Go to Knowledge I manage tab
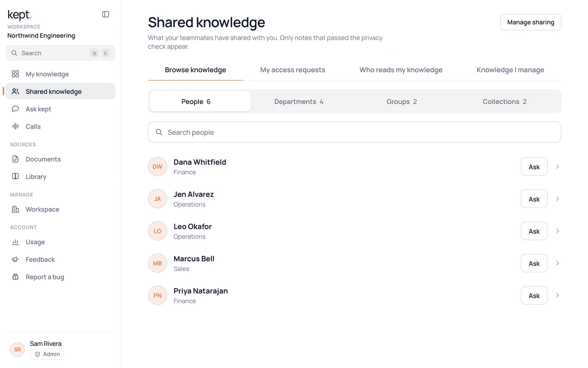 point(510,70)
